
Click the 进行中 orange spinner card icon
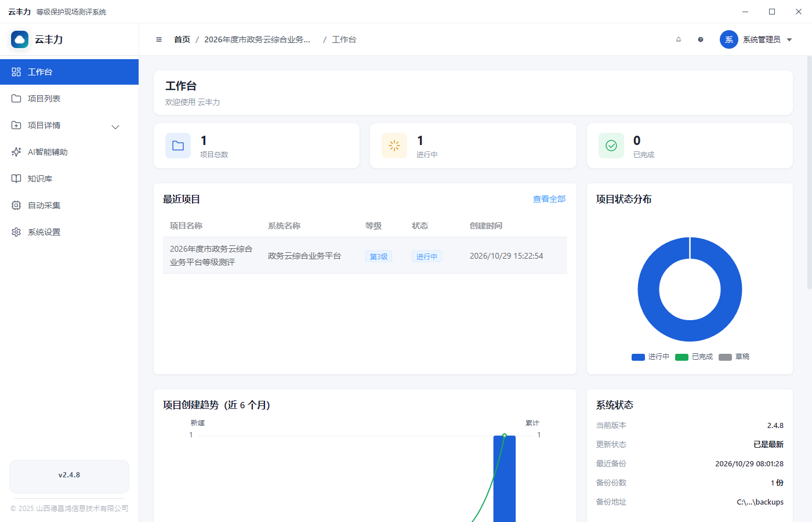point(394,146)
